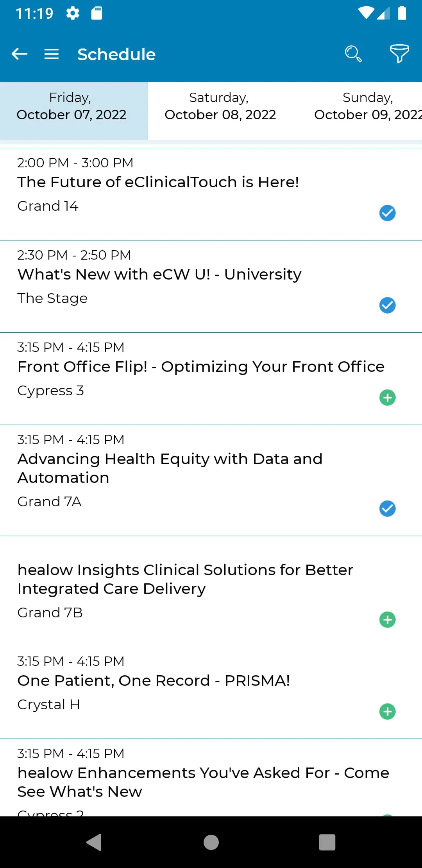
Task: Open The Future of eClinicalTouch is Here! details
Action: click(x=158, y=182)
